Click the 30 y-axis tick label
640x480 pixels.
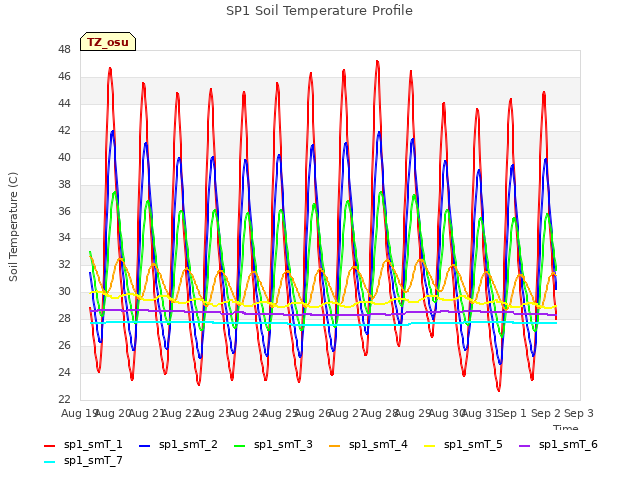pyautogui.click(x=64, y=292)
